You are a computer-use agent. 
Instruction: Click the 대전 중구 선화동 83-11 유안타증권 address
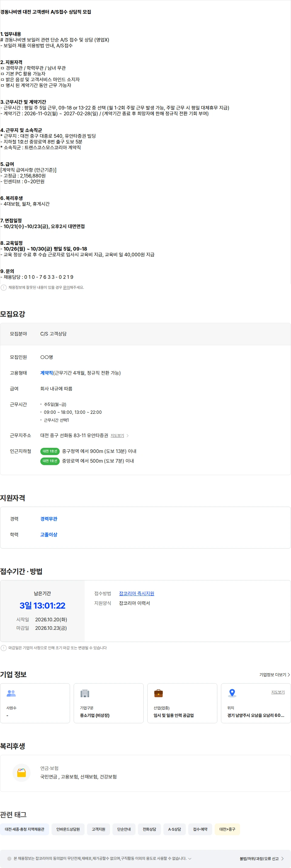[74, 435]
